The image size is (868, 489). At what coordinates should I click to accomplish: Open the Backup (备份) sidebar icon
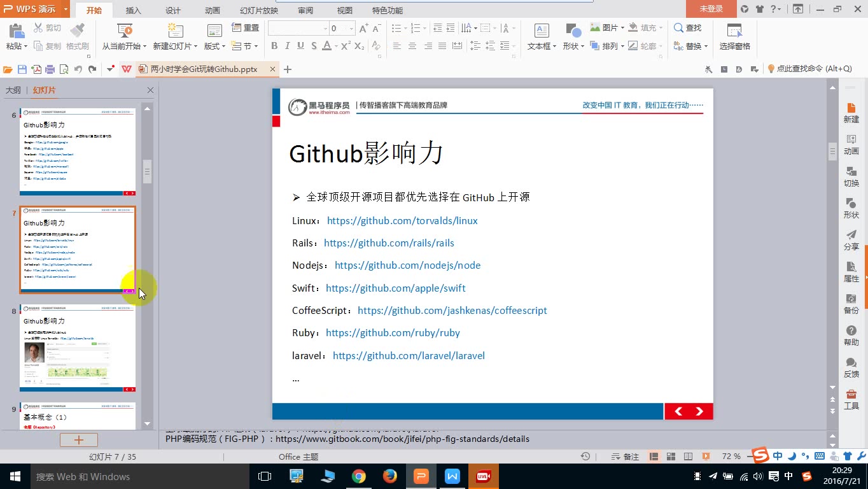tap(851, 304)
